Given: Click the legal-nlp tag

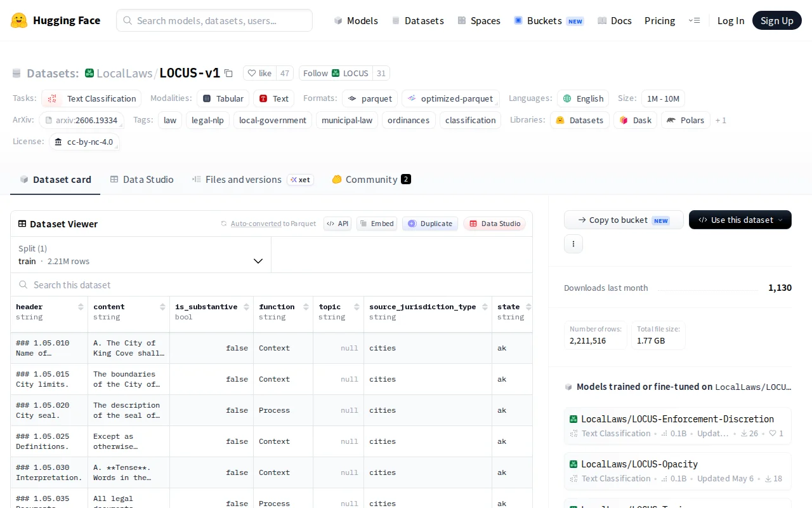Looking at the screenshot, I should pos(207,120).
